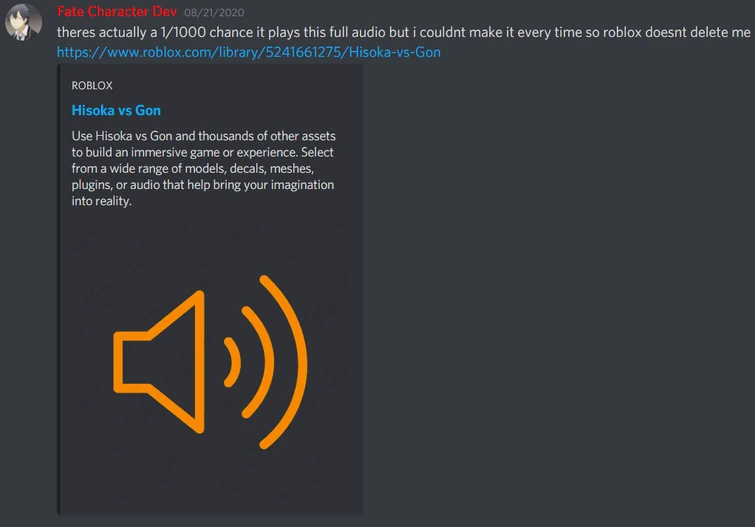This screenshot has height=527, width=755.
Task: Open the Hisoka vs Gon embed title
Action: (116, 110)
